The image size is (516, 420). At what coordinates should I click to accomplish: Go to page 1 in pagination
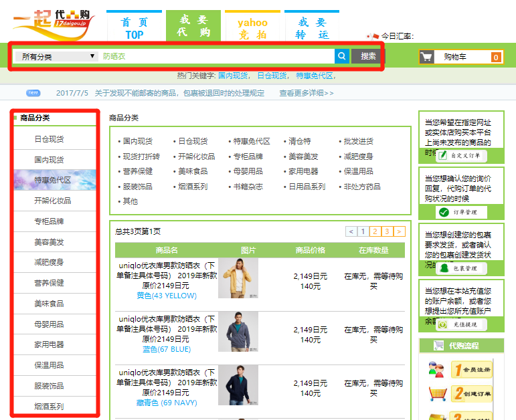[363, 231]
